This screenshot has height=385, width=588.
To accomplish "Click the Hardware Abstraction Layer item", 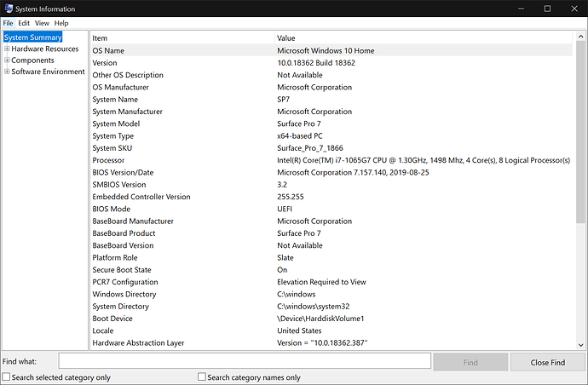I will tap(138, 343).
